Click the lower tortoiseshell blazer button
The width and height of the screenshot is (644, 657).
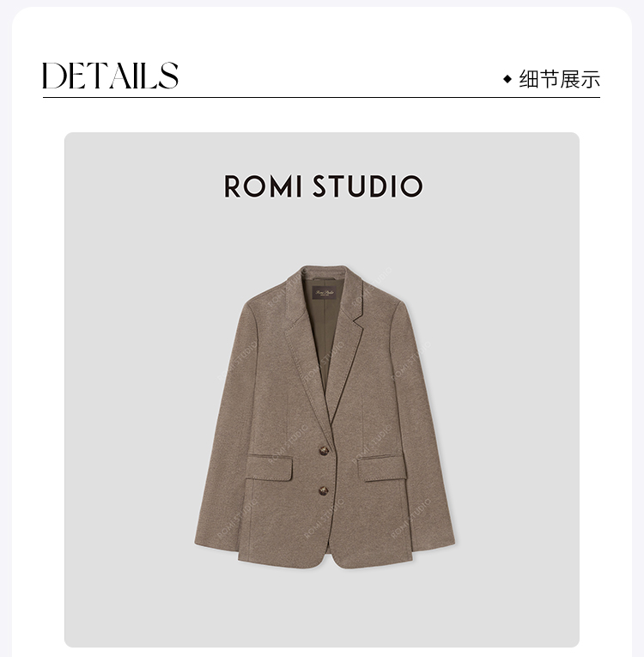click(x=324, y=490)
